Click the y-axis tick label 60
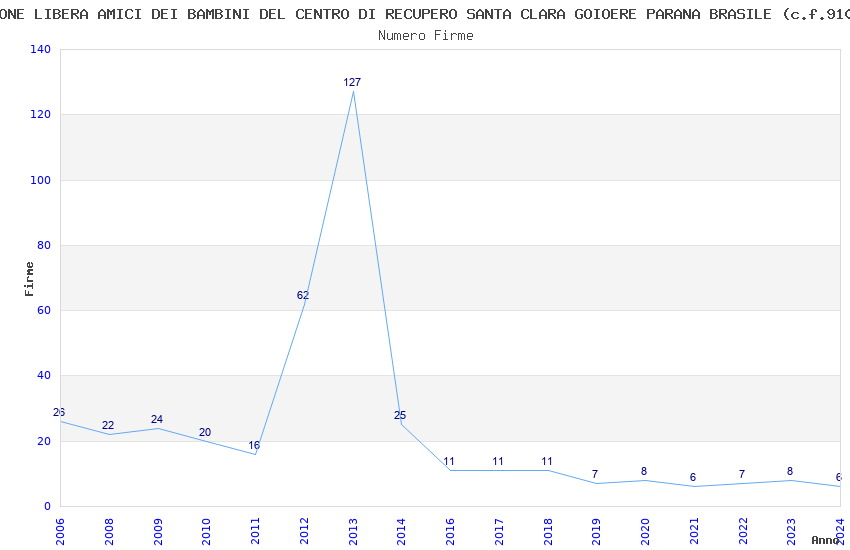Image resolution: width=850 pixels, height=550 pixels. tap(44, 310)
